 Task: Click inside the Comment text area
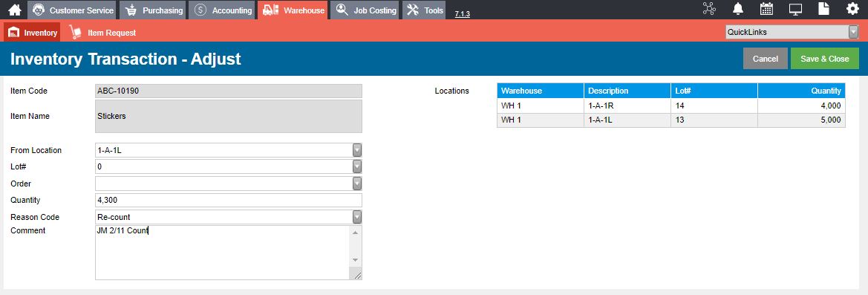[x=222, y=253]
